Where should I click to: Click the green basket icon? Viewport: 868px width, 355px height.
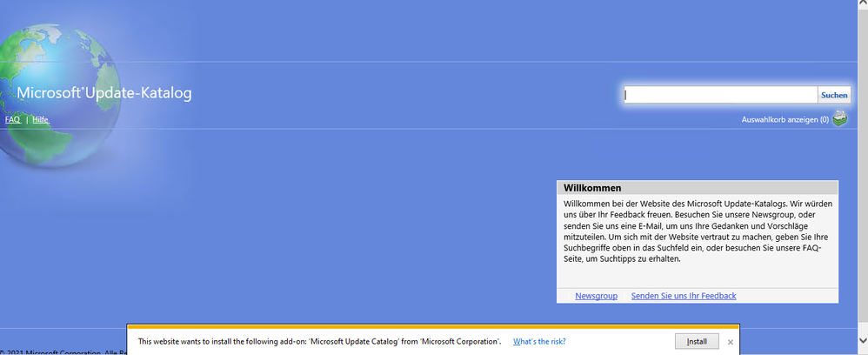[840, 118]
